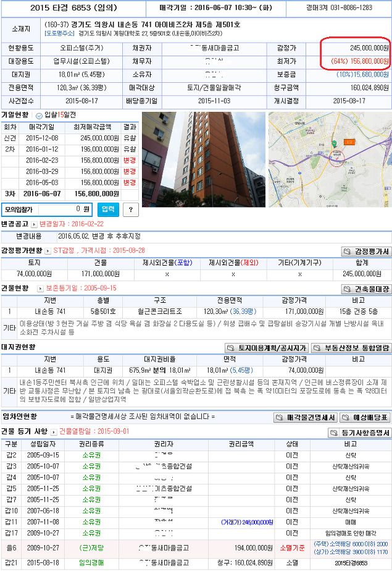Open the 감정평가서 document button

[366, 252]
